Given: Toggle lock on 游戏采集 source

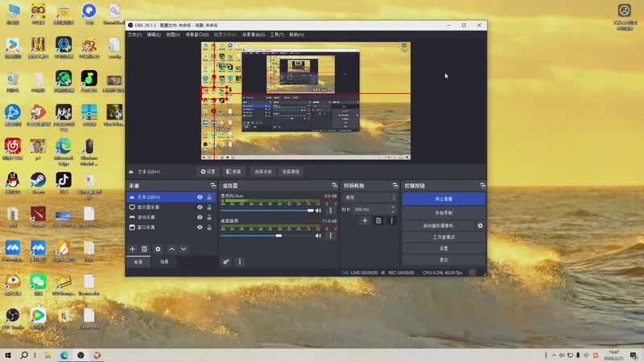Looking at the screenshot, I should [209, 217].
